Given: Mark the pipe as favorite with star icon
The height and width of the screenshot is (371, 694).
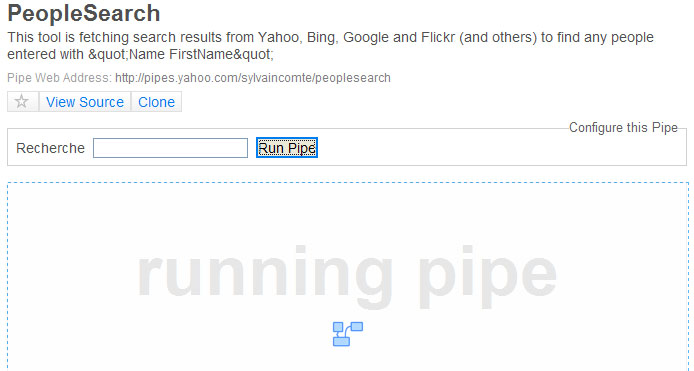Looking at the screenshot, I should pyautogui.click(x=23, y=102).
